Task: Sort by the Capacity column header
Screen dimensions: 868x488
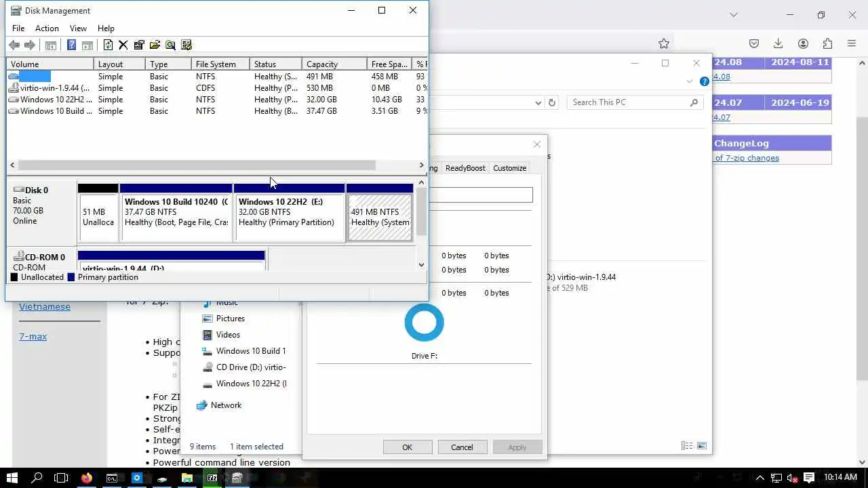Action: coord(334,64)
